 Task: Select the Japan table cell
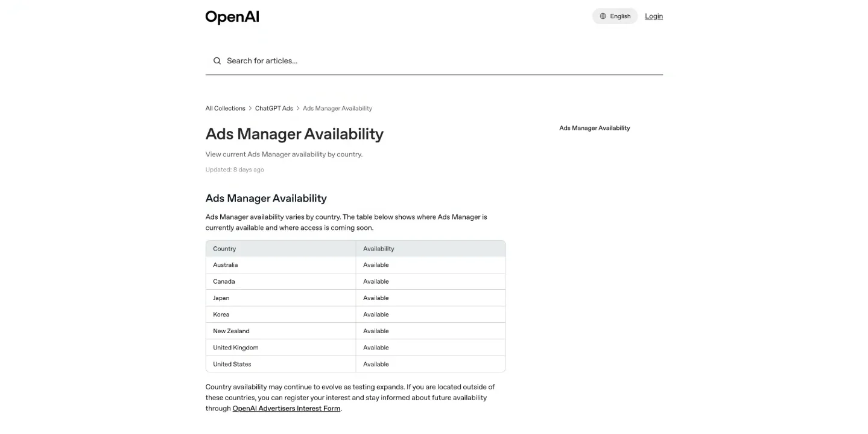(280, 298)
